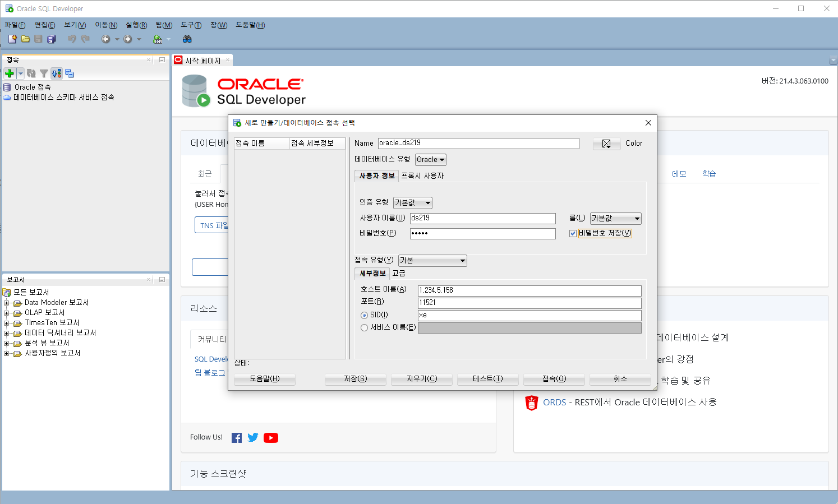Image resolution: width=838 pixels, height=504 pixels.
Task: Open the 도움말(H) menu in menu bar
Action: [x=250, y=25]
